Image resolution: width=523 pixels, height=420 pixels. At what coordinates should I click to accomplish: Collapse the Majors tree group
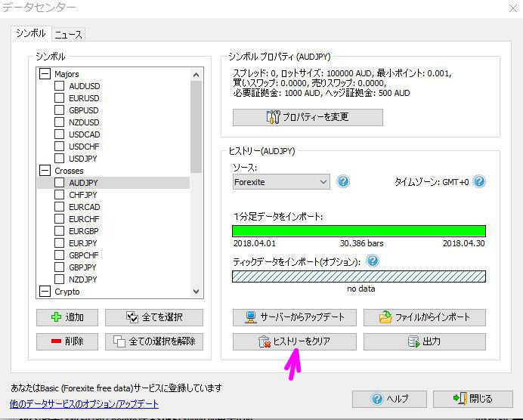[x=45, y=74]
